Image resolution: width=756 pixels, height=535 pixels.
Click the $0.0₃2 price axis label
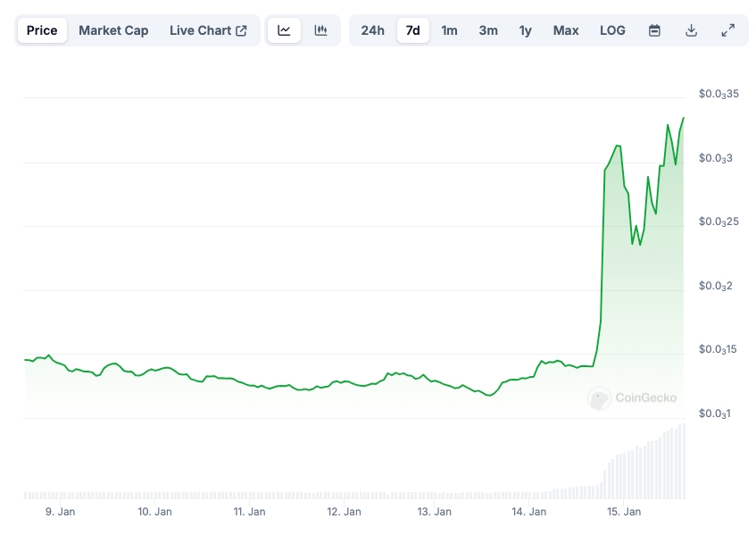point(716,286)
